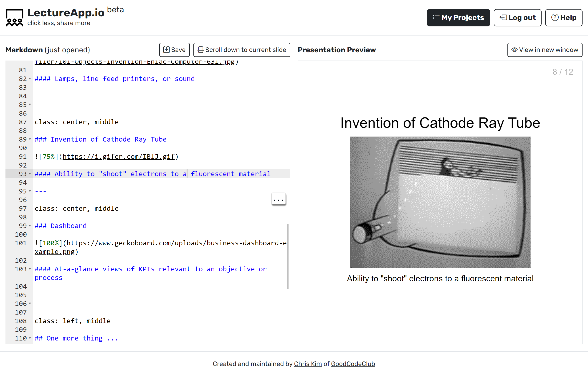Screen dimensions: 588x376
Task: Open the Help page
Action: (564, 18)
